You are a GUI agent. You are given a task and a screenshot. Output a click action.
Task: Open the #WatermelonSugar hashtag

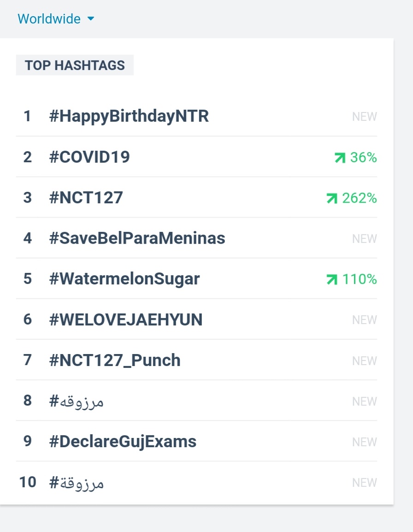(124, 279)
